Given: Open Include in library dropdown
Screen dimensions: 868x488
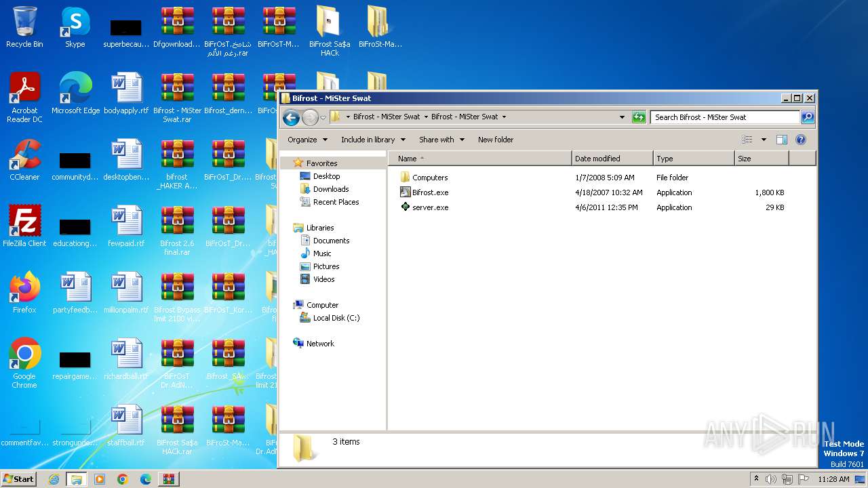Looking at the screenshot, I should [x=373, y=140].
